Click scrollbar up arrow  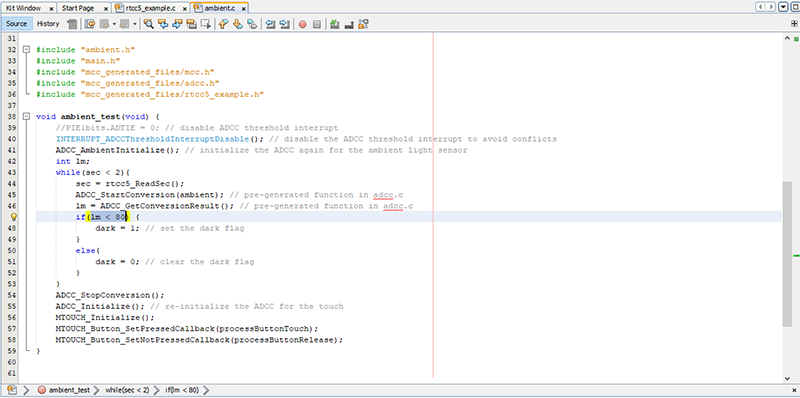[786, 39]
